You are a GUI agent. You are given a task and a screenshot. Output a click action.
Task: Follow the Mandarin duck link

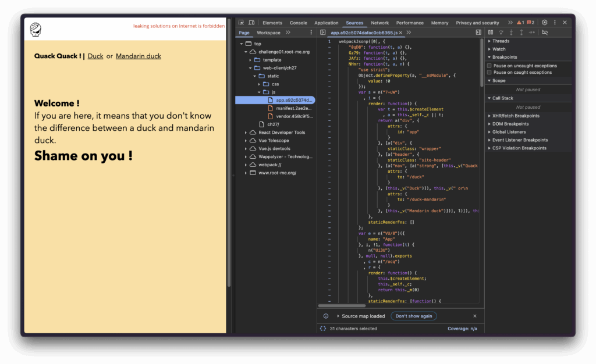click(139, 56)
